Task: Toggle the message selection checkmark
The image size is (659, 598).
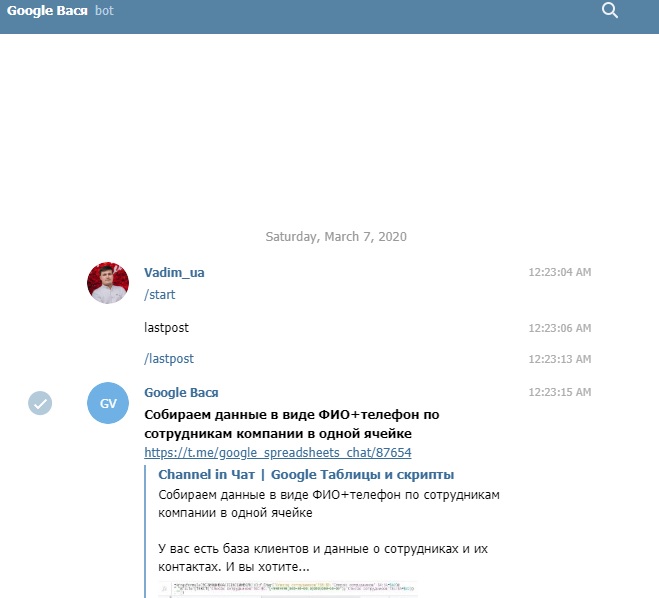Action: 40,403
